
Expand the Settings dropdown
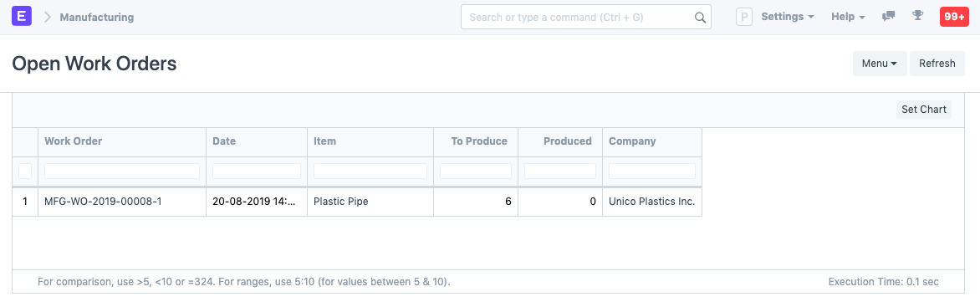788,17
